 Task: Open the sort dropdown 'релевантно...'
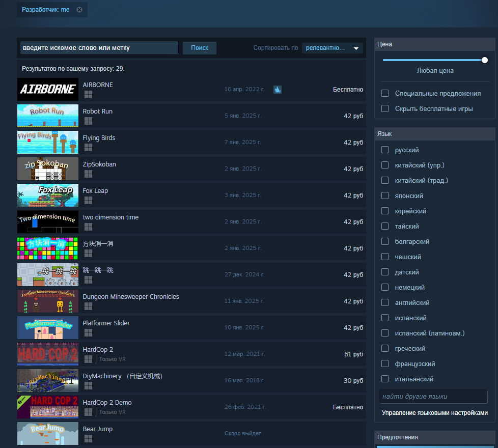(x=332, y=48)
